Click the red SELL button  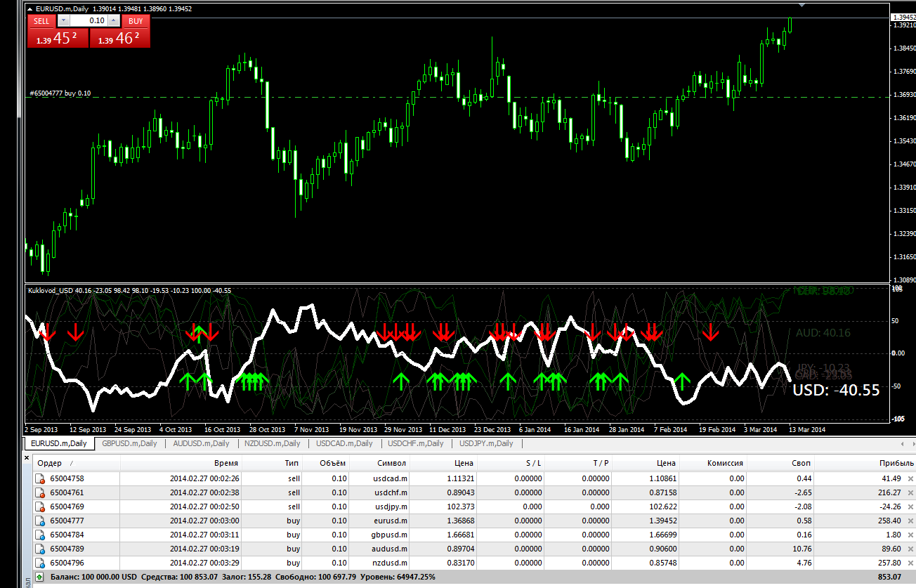click(41, 21)
